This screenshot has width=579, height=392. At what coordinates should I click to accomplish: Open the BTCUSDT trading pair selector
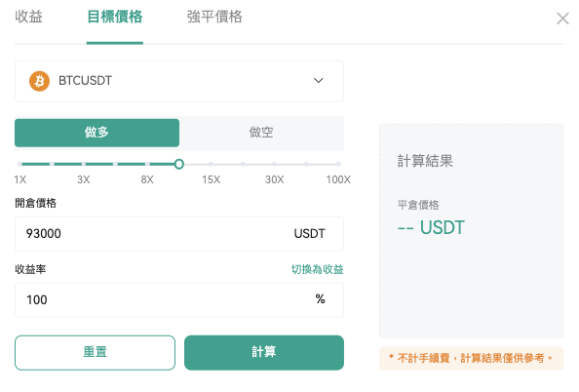click(x=179, y=81)
